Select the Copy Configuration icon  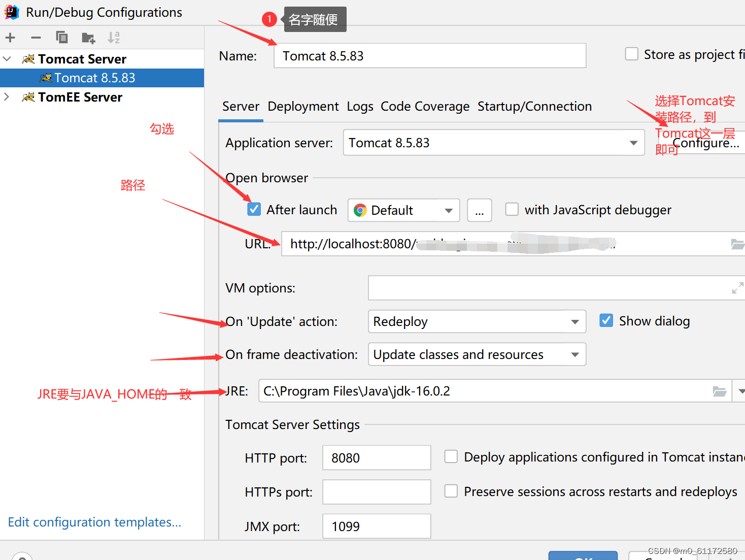coord(62,37)
